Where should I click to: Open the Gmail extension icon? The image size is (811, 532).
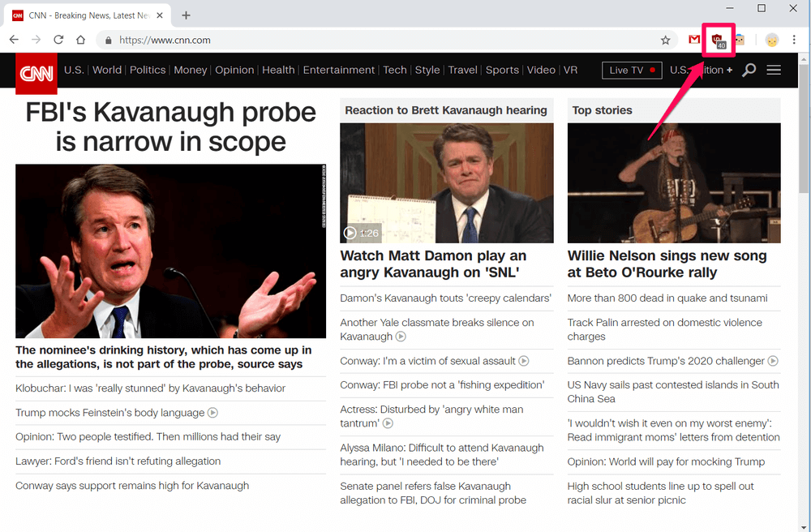click(x=694, y=39)
